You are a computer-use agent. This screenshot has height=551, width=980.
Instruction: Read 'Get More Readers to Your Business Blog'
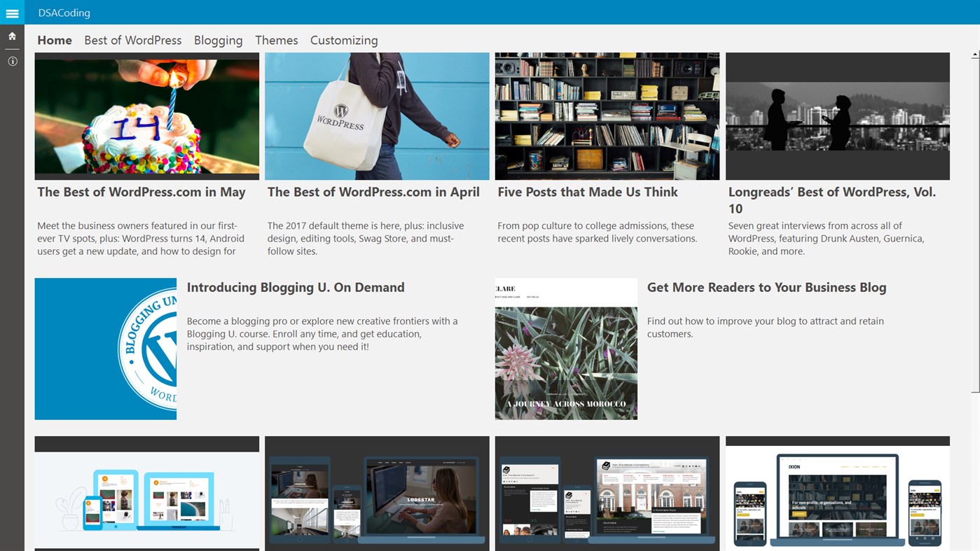(x=767, y=288)
